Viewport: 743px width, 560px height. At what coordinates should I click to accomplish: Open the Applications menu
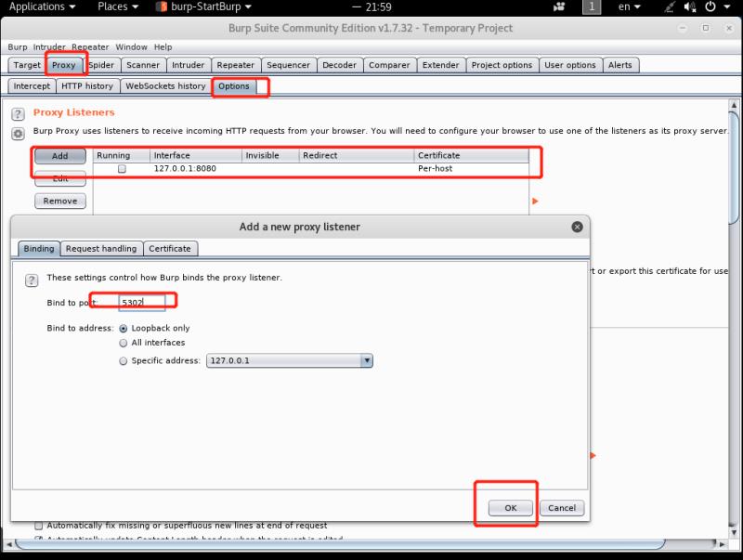(42, 7)
